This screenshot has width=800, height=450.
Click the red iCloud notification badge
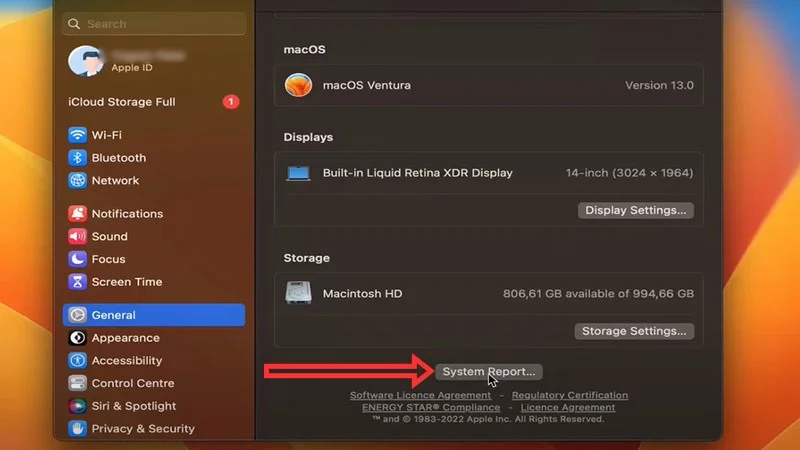point(231,102)
